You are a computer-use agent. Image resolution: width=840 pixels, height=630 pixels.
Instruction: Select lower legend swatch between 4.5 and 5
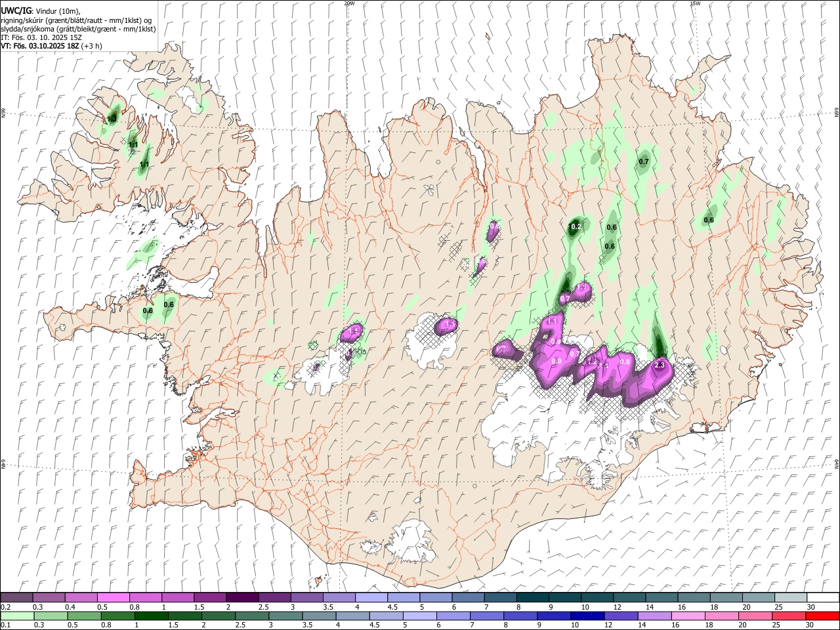(386, 616)
